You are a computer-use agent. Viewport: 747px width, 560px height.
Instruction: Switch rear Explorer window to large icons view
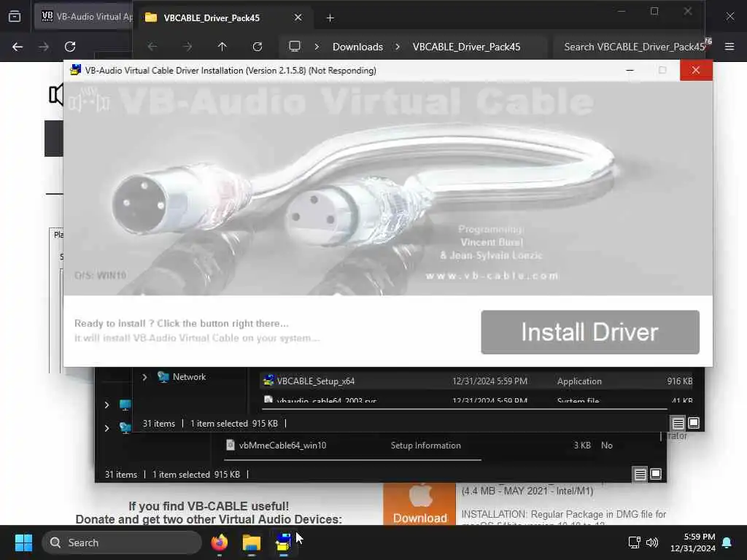click(x=656, y=474)
